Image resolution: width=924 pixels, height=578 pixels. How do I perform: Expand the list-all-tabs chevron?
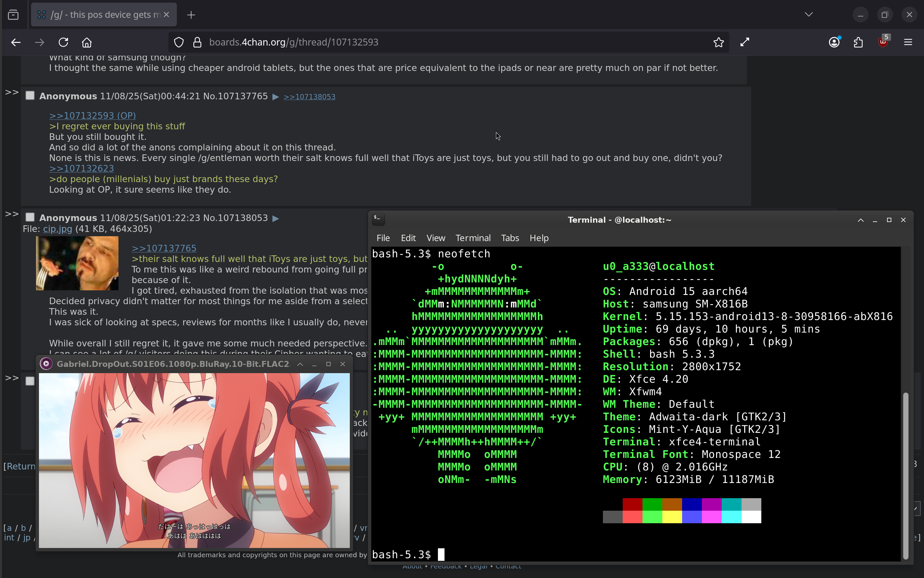(808, 15)
